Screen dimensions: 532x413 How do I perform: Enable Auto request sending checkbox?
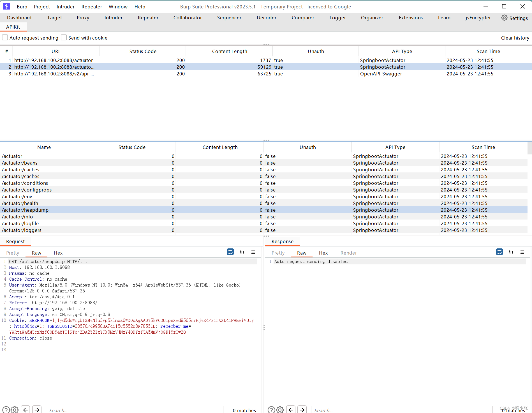click(5, 38)
